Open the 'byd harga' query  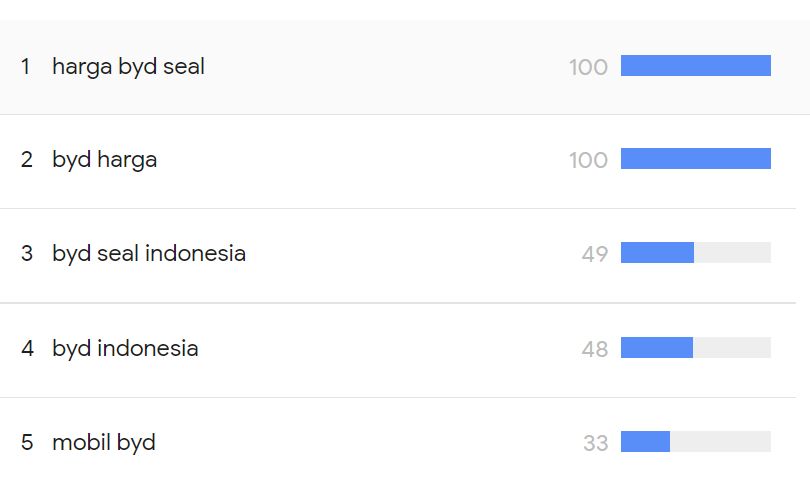tap(104, 160)
